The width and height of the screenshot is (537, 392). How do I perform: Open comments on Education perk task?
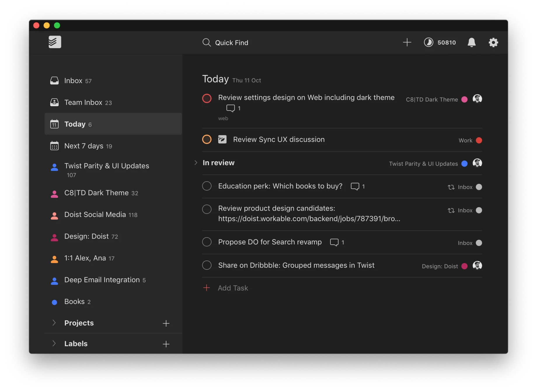(355, 186)
